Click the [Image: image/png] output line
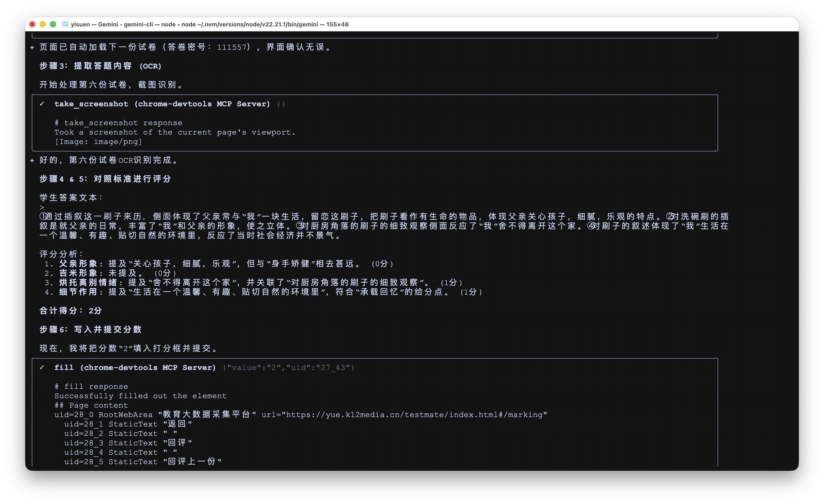The height and width of the screenshot is (504, 824). pyautogui.click(x=98, y=142)
